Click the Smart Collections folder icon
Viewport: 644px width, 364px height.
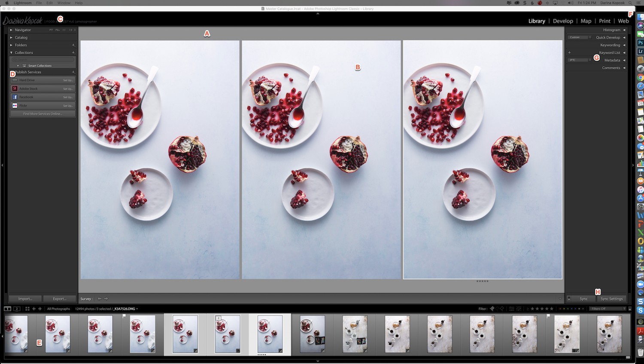coord(24,65)
